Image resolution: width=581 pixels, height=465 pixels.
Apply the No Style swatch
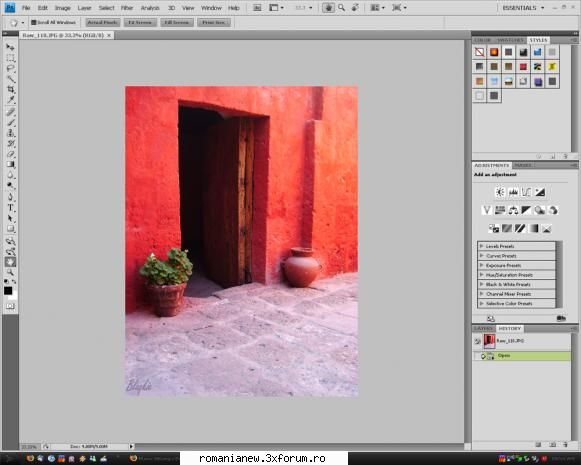coord(479,52)
